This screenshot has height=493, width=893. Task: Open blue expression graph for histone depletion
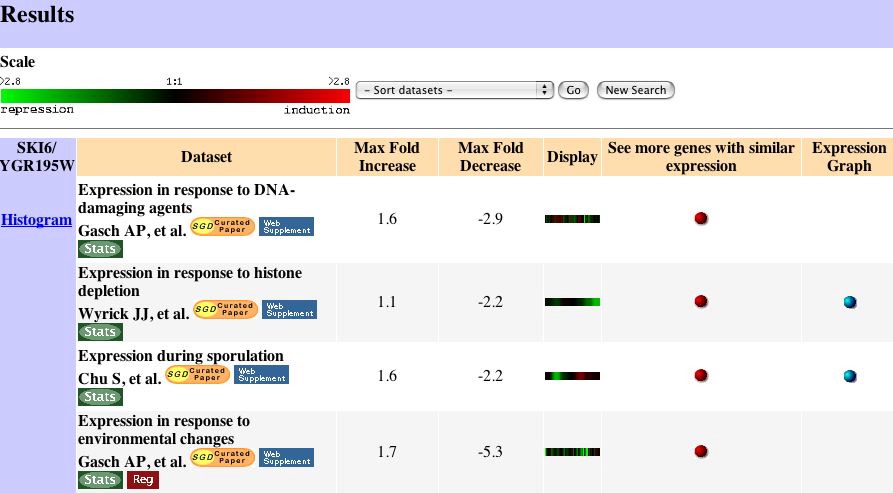coord(850,302)
